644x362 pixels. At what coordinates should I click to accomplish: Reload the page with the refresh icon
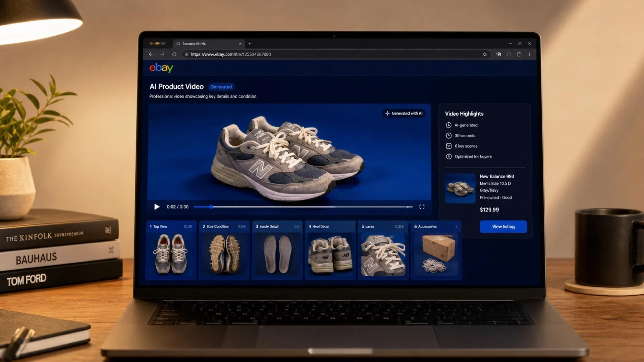coord(174,54)
